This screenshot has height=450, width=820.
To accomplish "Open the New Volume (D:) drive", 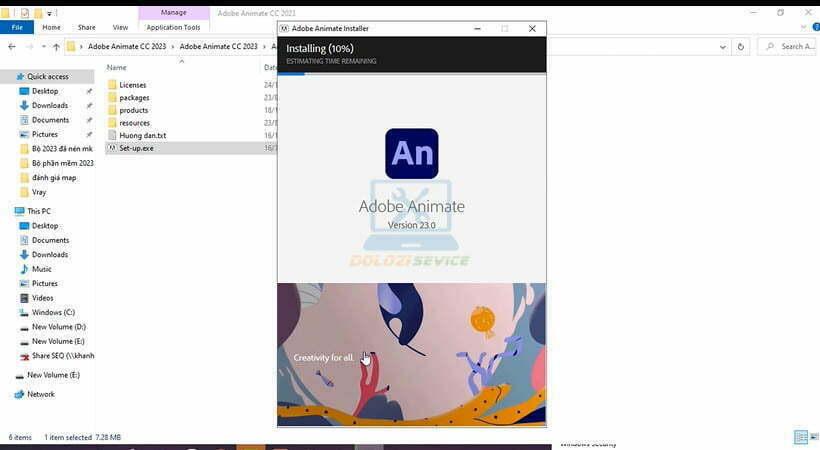I will point(59,327).
